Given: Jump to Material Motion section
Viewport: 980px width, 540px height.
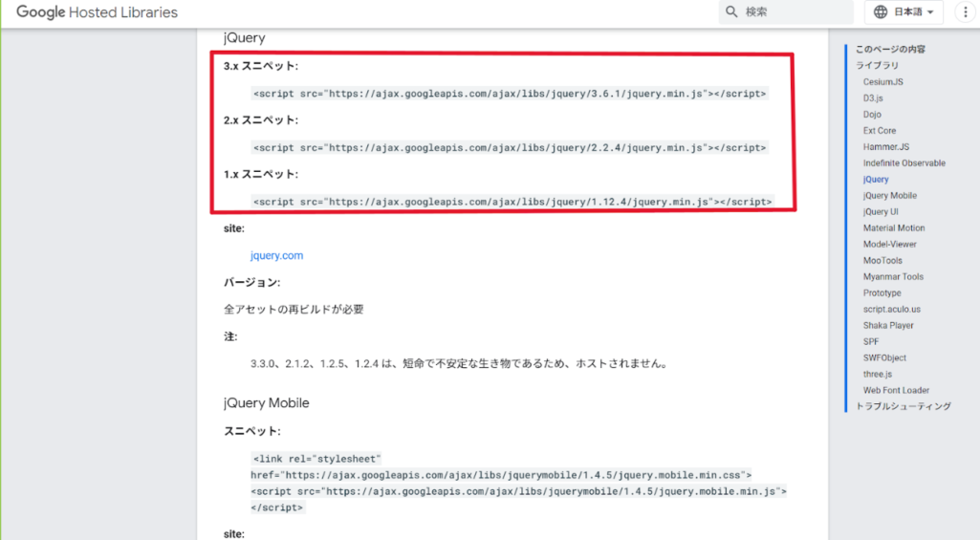Looking at the screenshot, I should pos(894,228).
